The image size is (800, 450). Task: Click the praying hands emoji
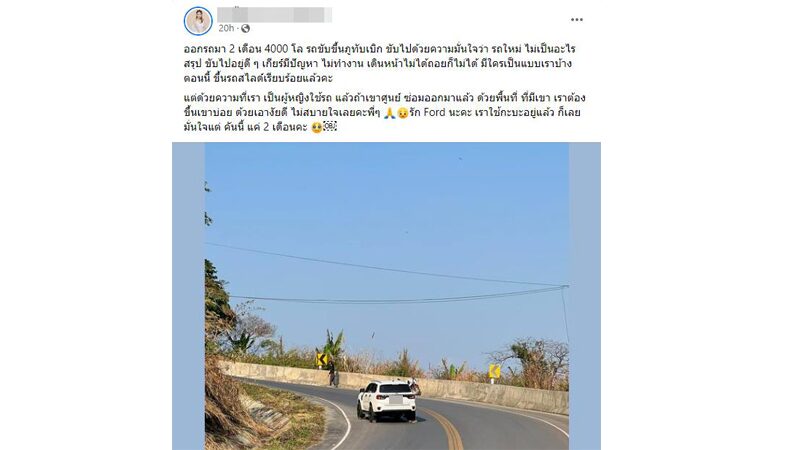pyautogui.click(x=390, y=113)
